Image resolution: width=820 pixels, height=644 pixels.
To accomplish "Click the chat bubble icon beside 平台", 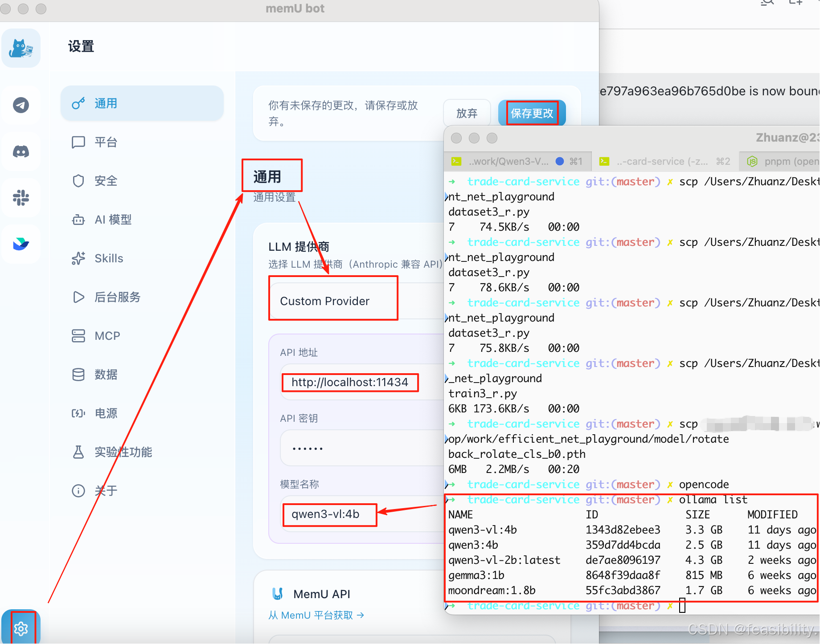I will point(78,142).
